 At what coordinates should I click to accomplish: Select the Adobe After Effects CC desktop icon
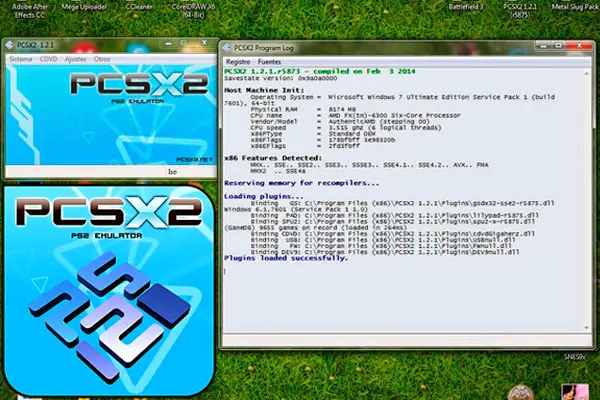[30, 11]
